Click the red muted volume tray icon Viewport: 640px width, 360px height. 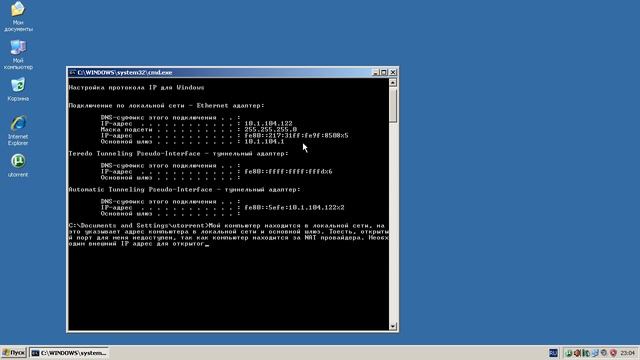tap(577, 353)
